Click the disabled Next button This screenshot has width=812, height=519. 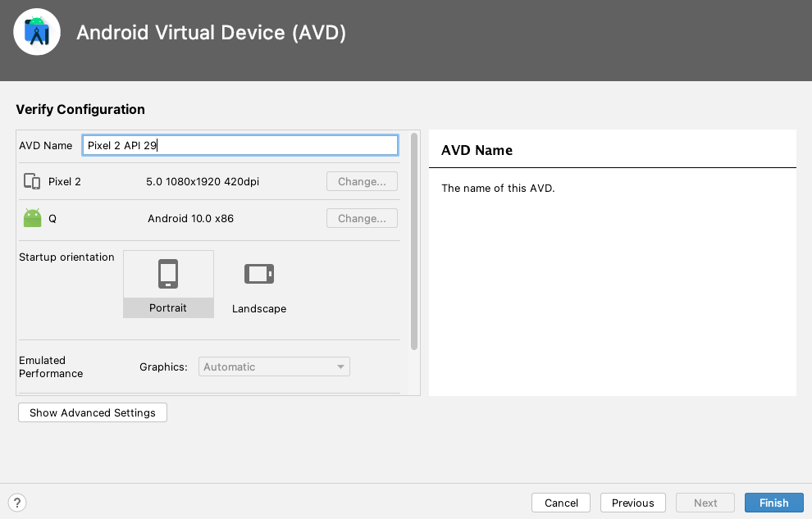pyautogui.click(x=705, y=503)
